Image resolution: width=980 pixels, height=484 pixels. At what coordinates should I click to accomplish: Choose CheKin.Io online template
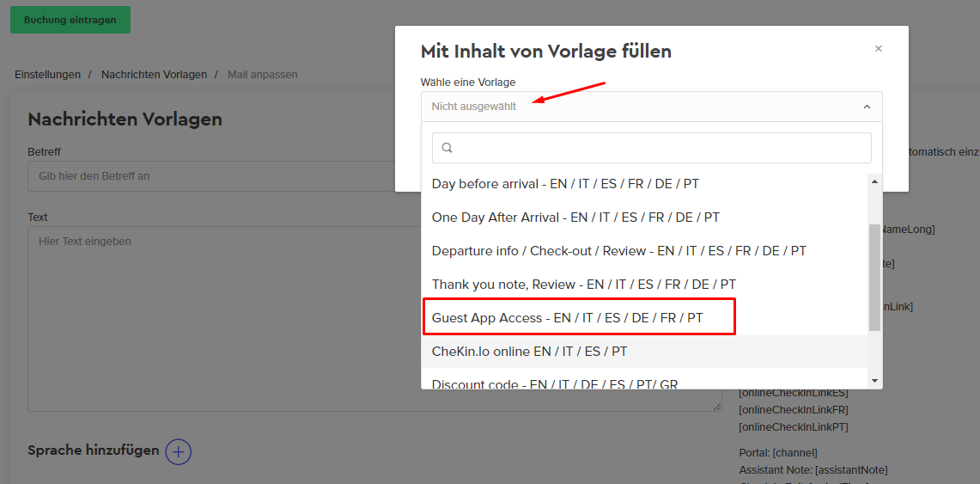pyautogui.click(x=644, y=352)
